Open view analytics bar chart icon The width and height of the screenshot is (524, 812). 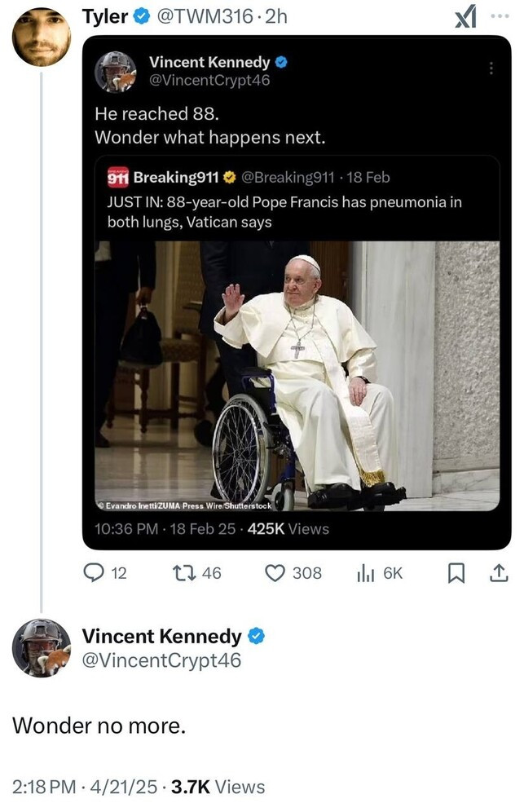coord(365,573)
